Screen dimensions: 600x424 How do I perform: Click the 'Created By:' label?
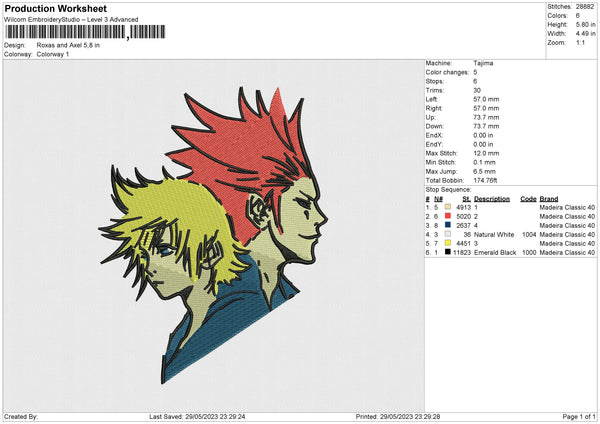pos(21,417)
